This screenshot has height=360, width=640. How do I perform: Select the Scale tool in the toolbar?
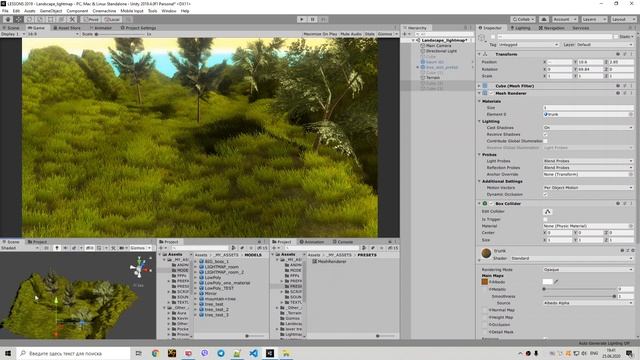point(40,19)
